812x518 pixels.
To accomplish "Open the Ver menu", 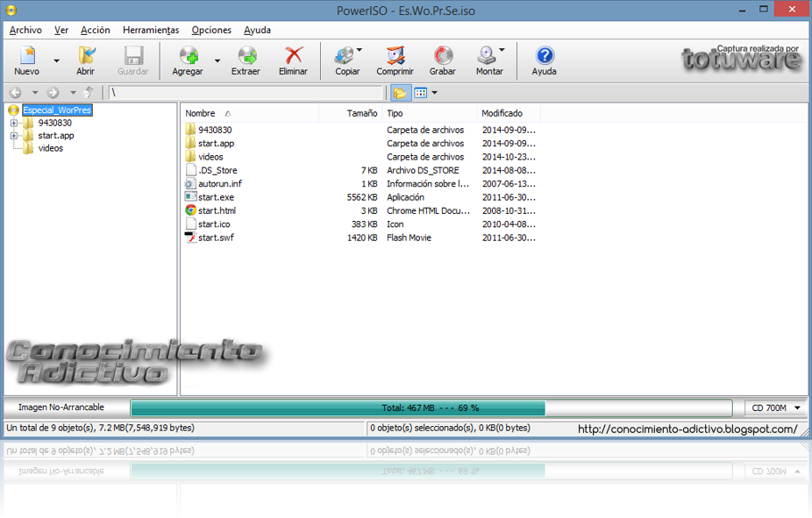I will pyautogui.click(x=61, y=30).
